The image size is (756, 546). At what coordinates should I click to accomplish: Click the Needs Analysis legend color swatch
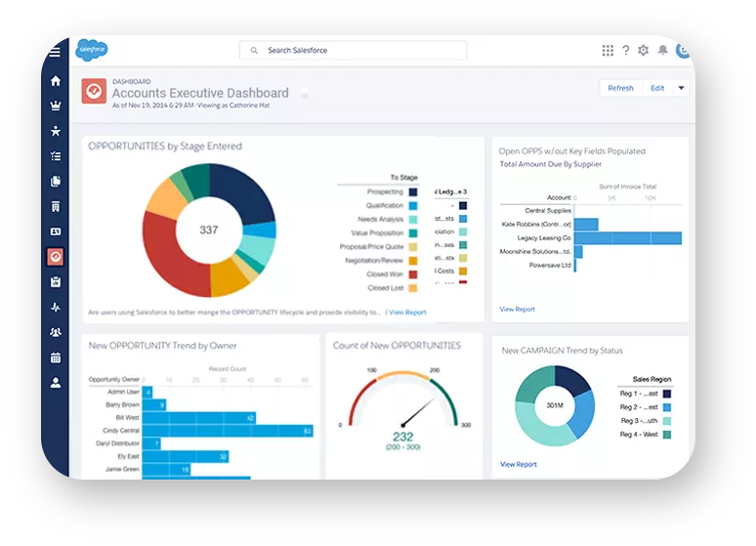413,220
